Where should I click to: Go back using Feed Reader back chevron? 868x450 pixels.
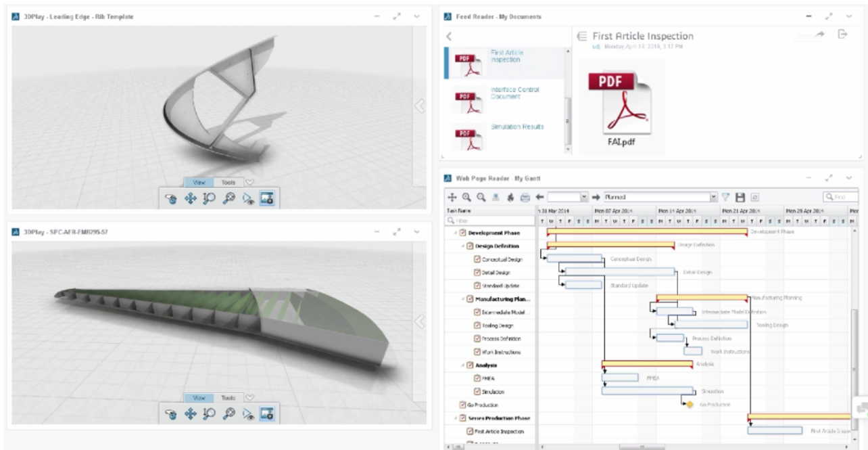coord(450,36)
